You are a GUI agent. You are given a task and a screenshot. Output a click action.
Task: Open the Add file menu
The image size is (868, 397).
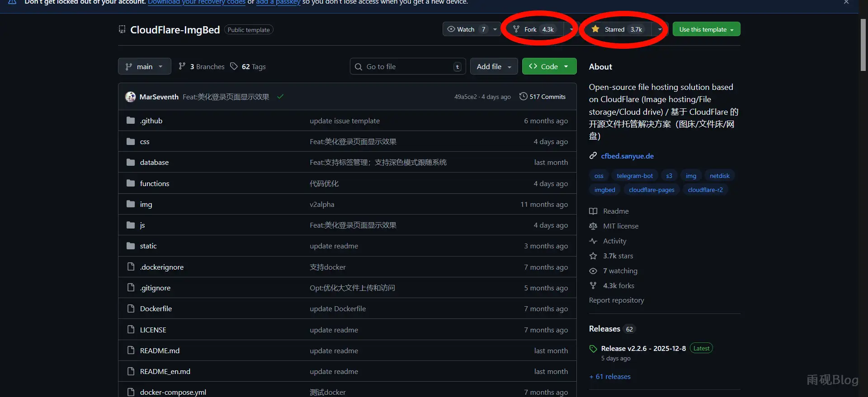[494, 66]
